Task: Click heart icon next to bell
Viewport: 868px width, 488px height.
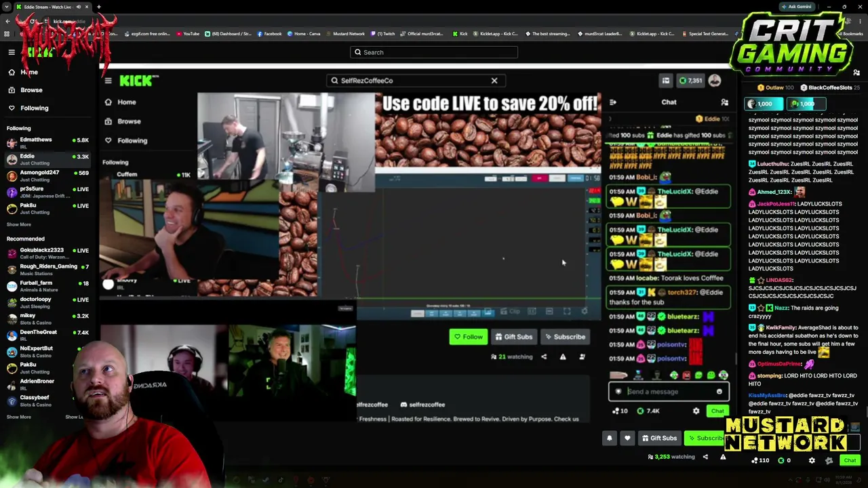Action: (x=627, y=439)
